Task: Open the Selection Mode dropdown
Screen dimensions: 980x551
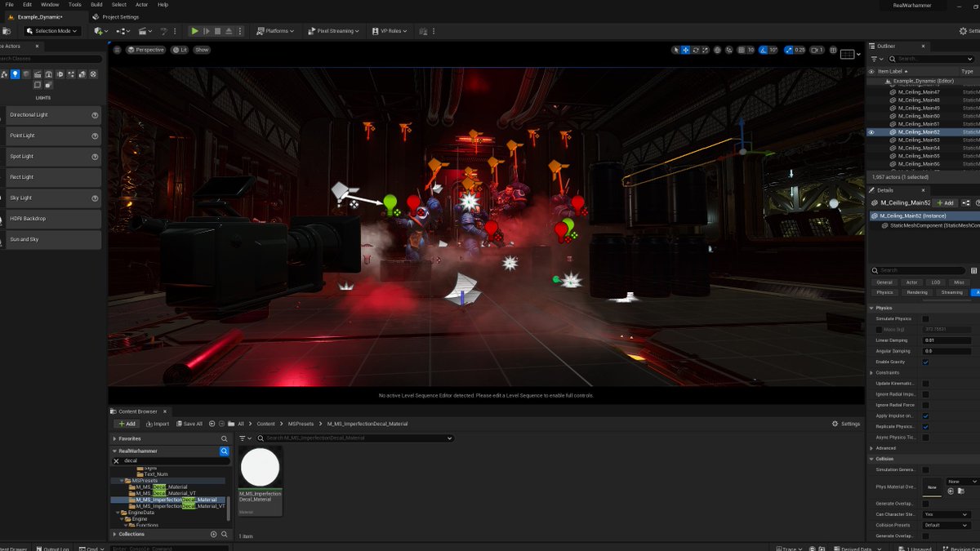Action: [53, 31]
